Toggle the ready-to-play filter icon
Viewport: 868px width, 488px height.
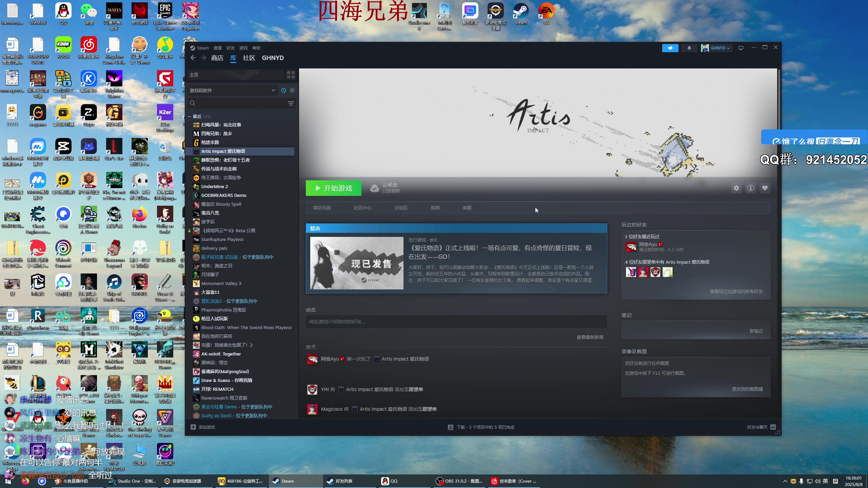click(x=292, y=90)
